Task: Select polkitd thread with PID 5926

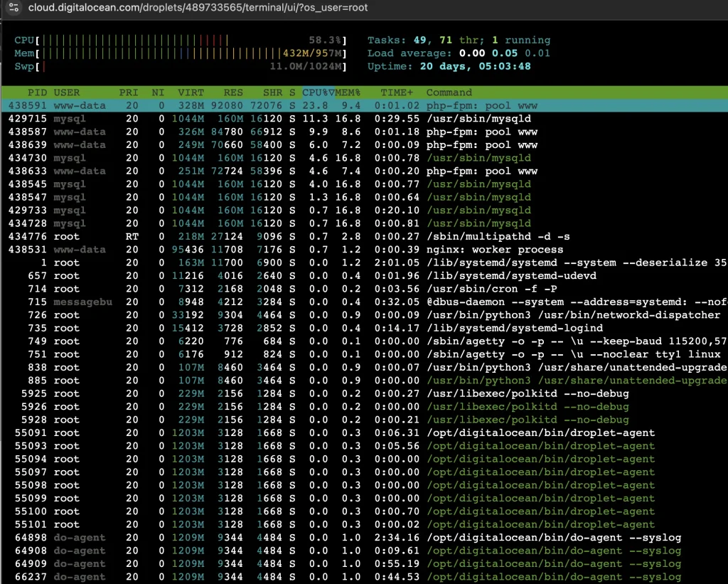Action: click(364, 406)
